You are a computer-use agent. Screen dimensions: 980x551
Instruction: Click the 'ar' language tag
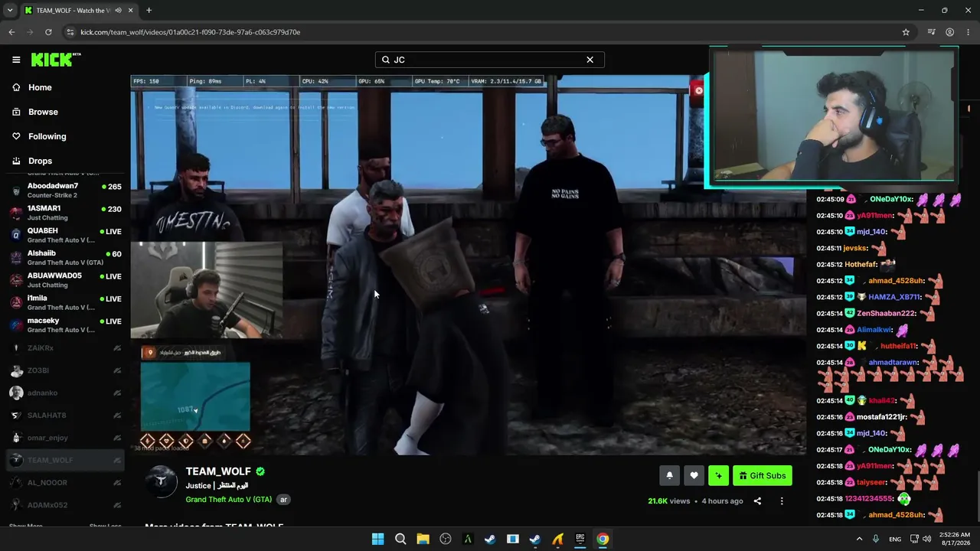coord(283,500)
